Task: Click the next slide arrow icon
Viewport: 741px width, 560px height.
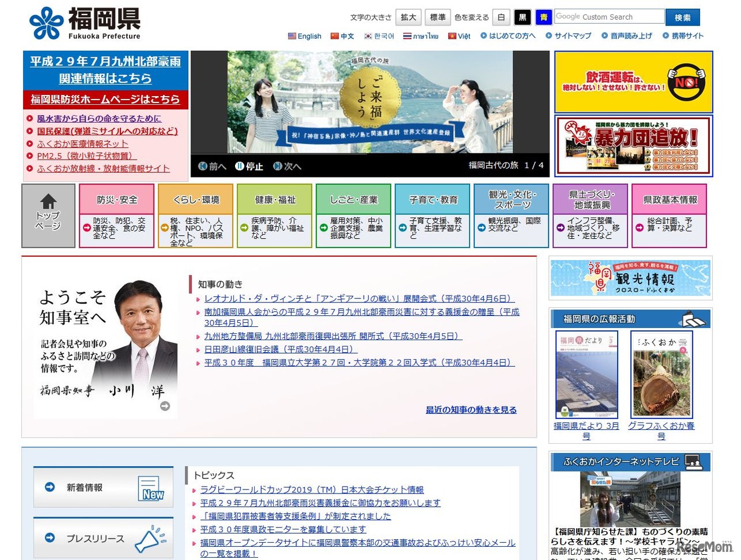Action: point(277,166)
